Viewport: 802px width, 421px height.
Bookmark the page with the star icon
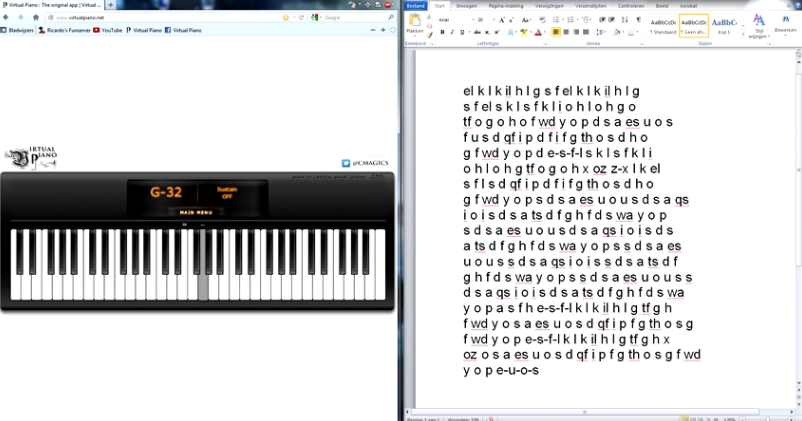[x=286, y=17]
